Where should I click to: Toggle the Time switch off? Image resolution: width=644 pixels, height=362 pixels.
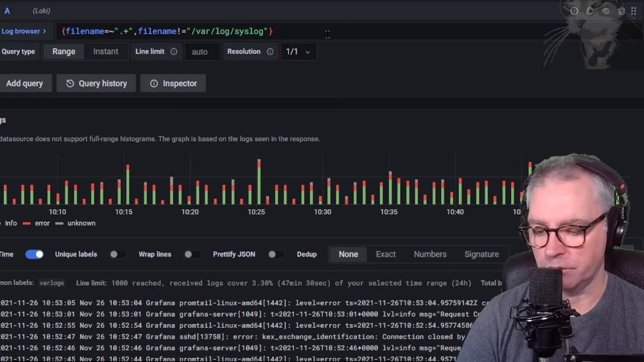34,254
